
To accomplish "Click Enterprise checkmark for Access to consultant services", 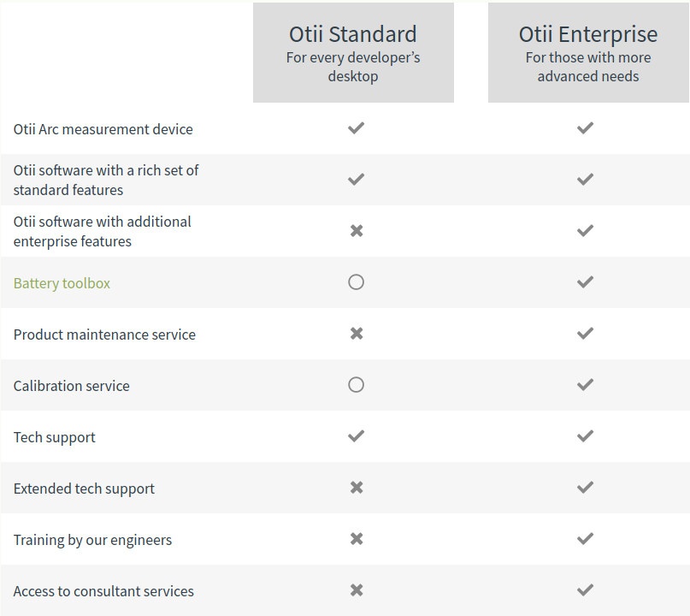I will point(586,590).
